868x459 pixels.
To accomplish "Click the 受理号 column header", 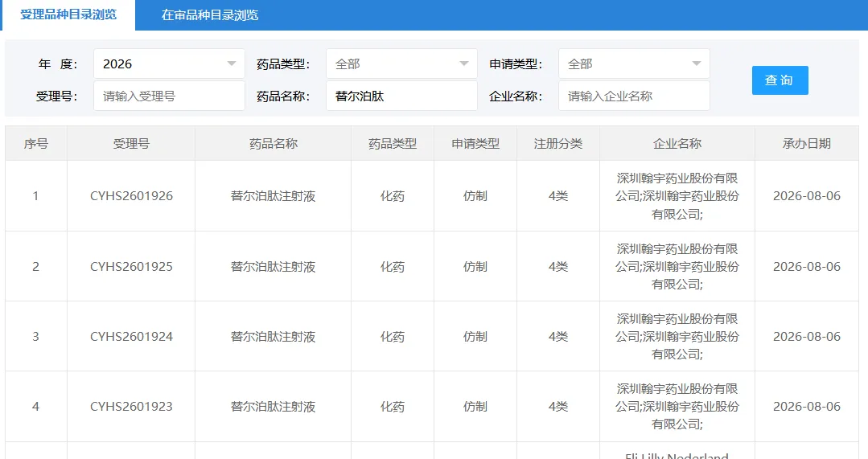I will 131,144.
